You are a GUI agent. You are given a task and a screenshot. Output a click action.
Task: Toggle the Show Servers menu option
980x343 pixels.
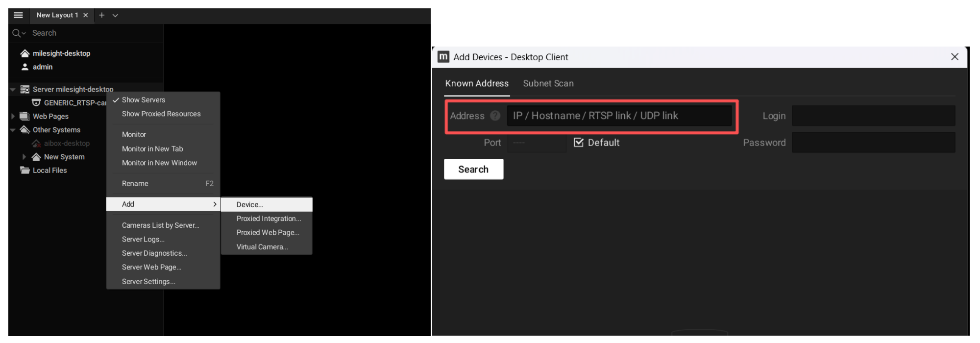pos(144,100)
